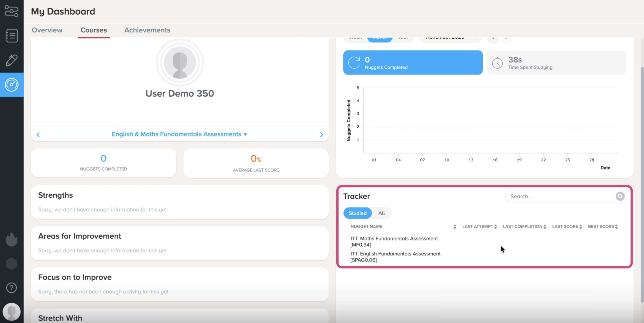Image resolution: width=644 pixels, height=323 pixels.
Task: Go to next course with right chevron
Action: click(321, 134)
